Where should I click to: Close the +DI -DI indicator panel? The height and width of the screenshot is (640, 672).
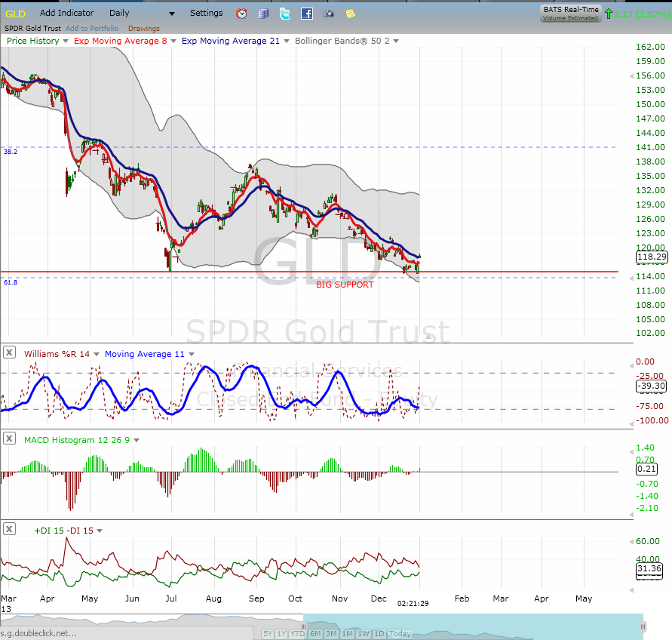[9, 529]
